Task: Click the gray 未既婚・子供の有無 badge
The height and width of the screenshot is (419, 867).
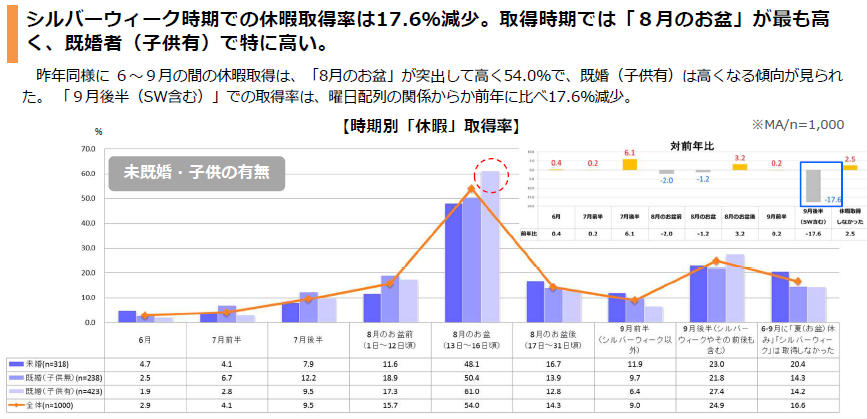Action: (196, 173)
